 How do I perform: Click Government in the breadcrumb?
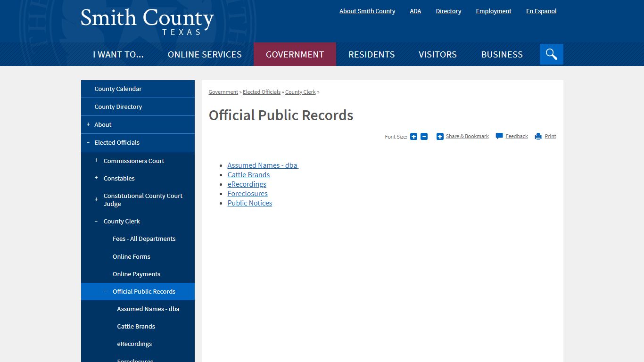pos(223,92)
